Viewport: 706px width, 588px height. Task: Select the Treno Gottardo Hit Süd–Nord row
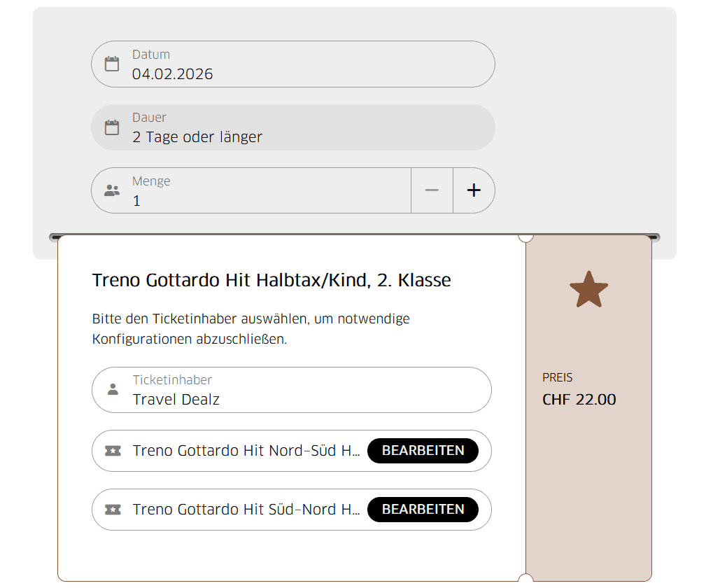point(246,510)
